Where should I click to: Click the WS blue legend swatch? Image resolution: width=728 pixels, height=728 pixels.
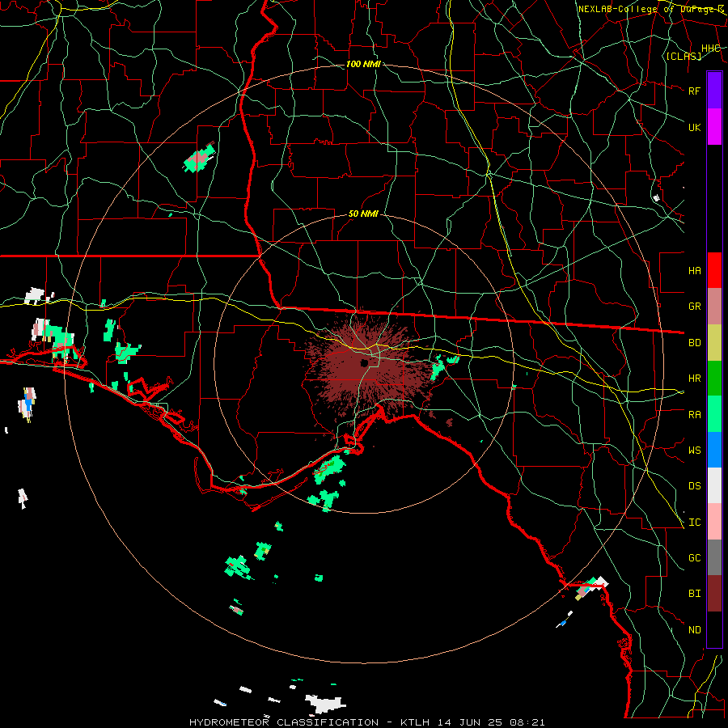pyautogui.click(x=714, y=450)
